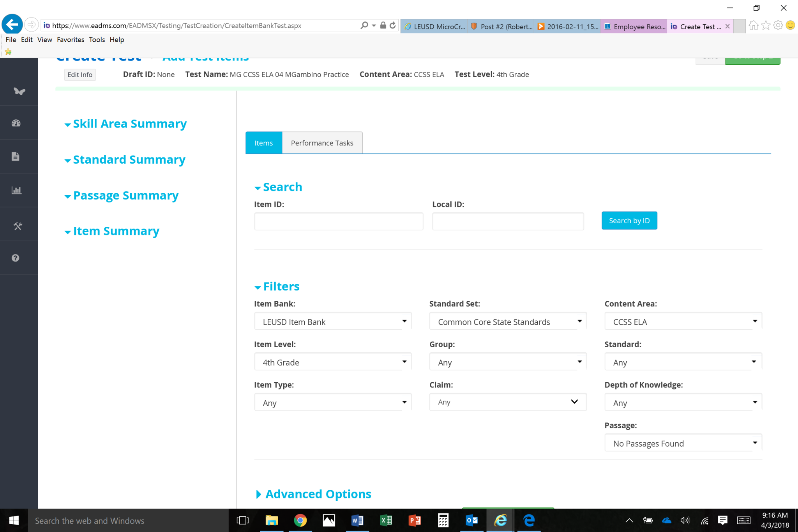
Task: Open the bar chart reports sidebar icon
Action: click(x=16, y=190)
